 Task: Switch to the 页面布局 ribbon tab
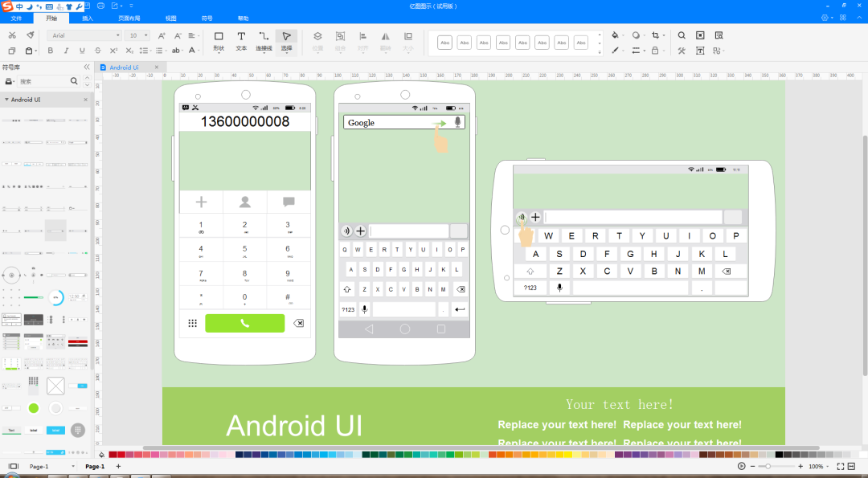[x=129, y=18]
